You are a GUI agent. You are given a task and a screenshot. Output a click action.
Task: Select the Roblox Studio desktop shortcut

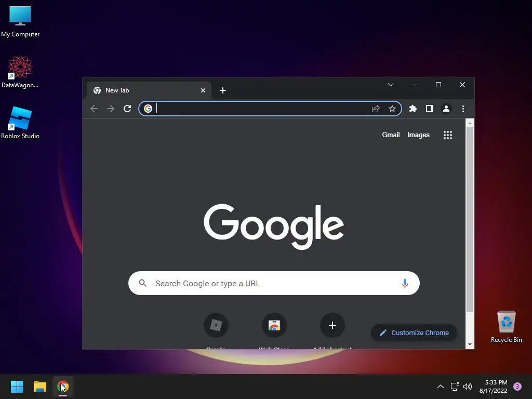click(x=20, y=123)
